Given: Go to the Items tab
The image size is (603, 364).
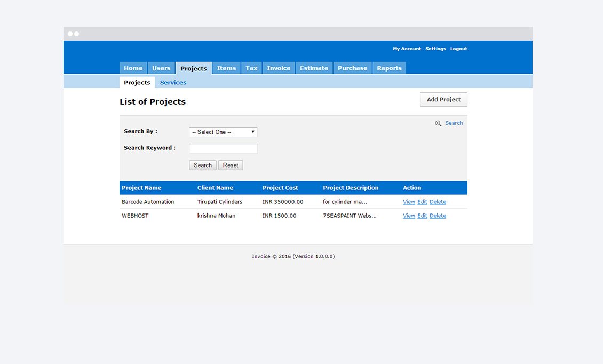Looking at the screenshot, I should 226,68.
